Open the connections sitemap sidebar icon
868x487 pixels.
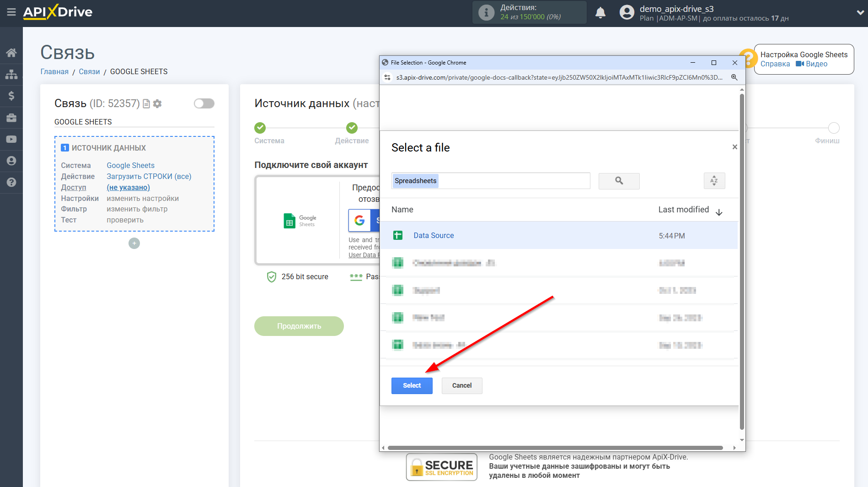(x=11, y=74)
